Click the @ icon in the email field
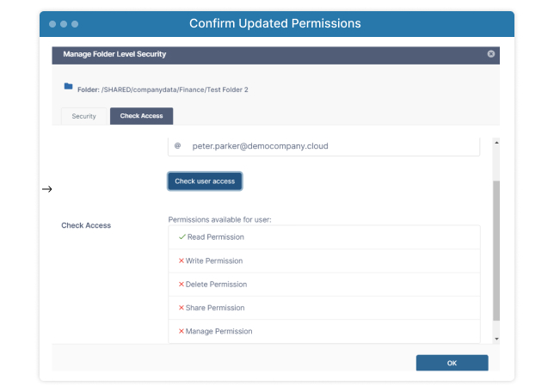This screenshot has height=392, width=554. tap(178, 145)
